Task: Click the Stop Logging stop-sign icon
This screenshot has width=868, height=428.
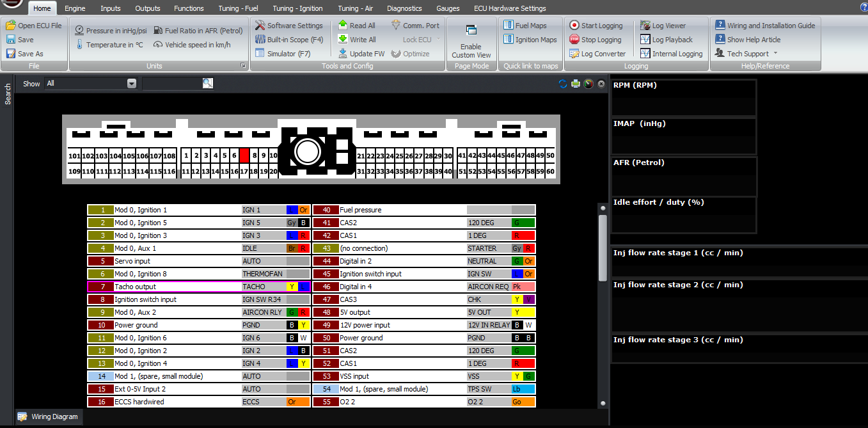Action: pos(574,40)
